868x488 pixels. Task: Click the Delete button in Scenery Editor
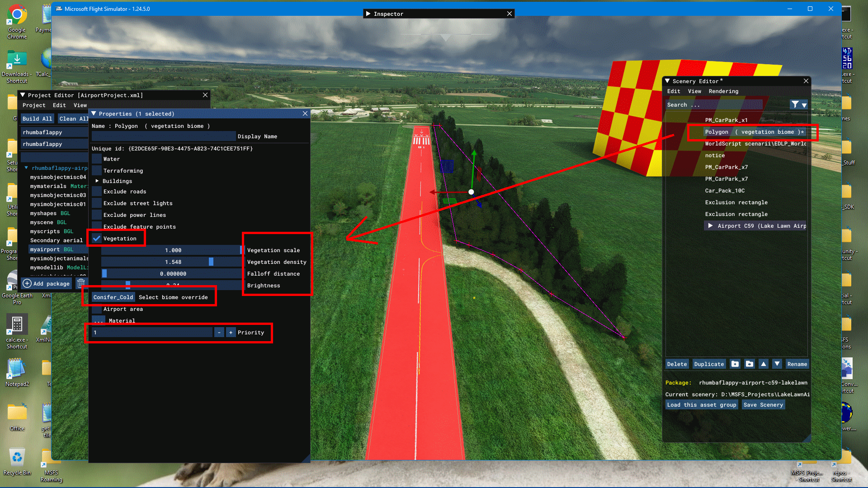coord(677,364)
